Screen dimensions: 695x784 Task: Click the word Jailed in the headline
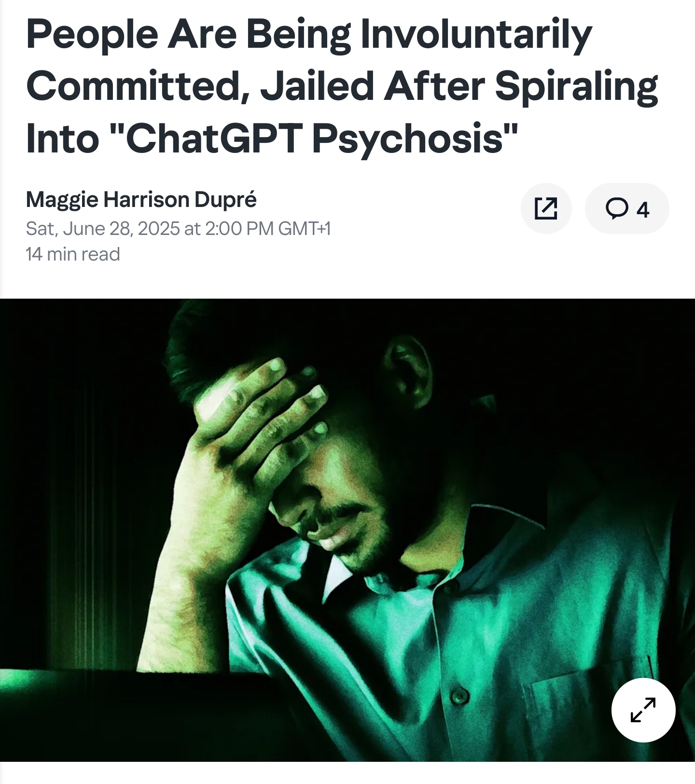[x=318, y=87]
